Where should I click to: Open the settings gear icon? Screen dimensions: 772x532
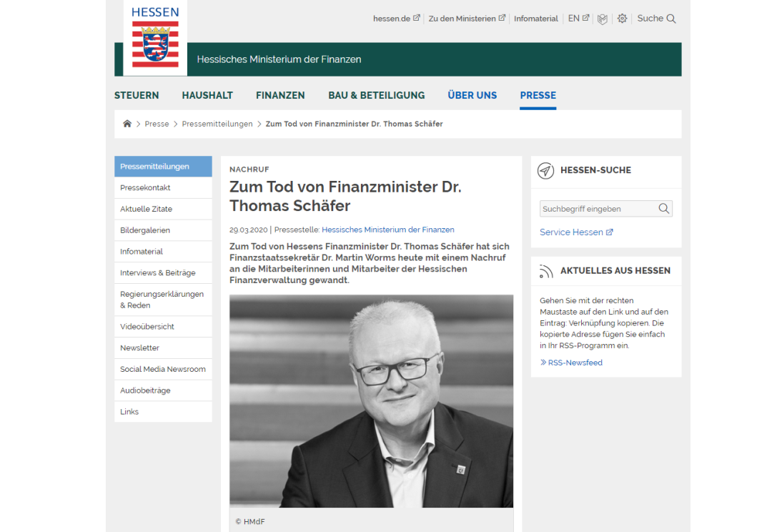[x=623, y=18]
